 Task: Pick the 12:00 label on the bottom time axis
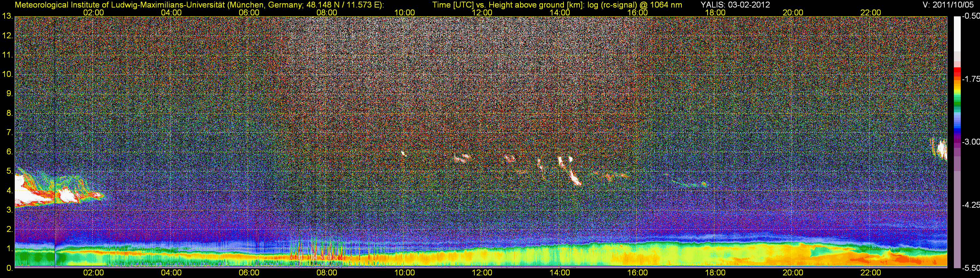tap(482, 273)
